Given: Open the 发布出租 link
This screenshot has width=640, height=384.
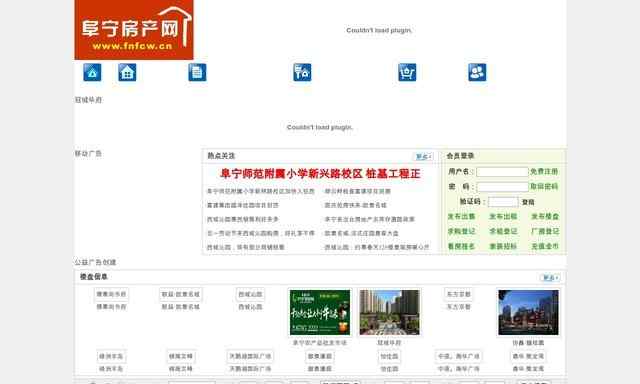Looking at the screenshot, I should [x=503, y=216].
